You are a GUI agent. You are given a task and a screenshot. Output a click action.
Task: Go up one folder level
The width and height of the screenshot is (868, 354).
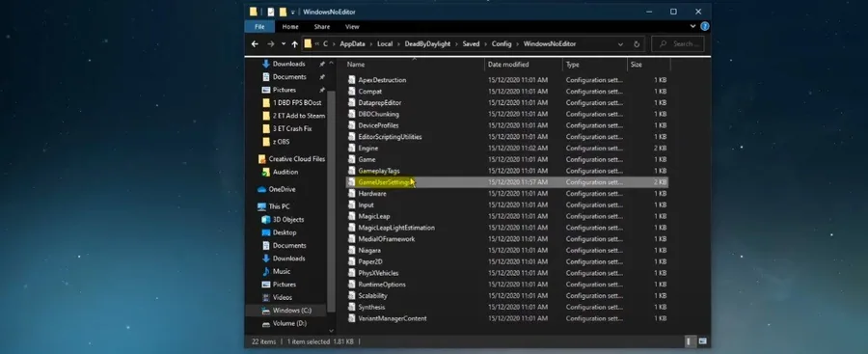coord(294,44)
